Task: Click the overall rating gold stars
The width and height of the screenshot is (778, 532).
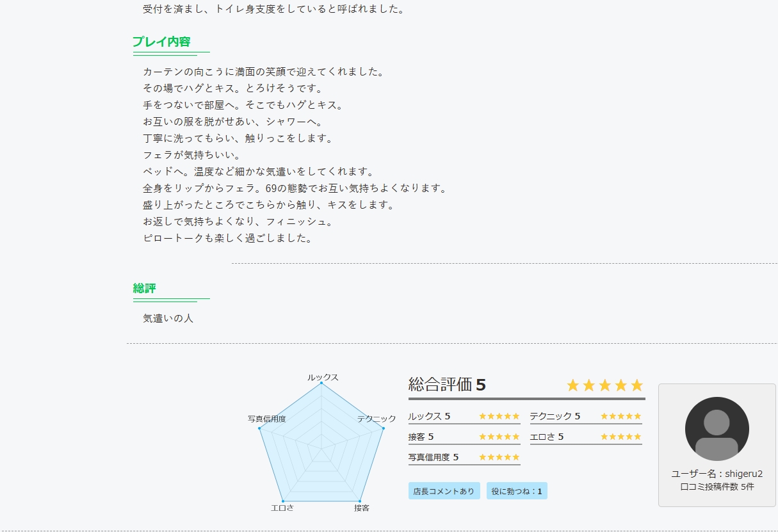Action: 604,385
